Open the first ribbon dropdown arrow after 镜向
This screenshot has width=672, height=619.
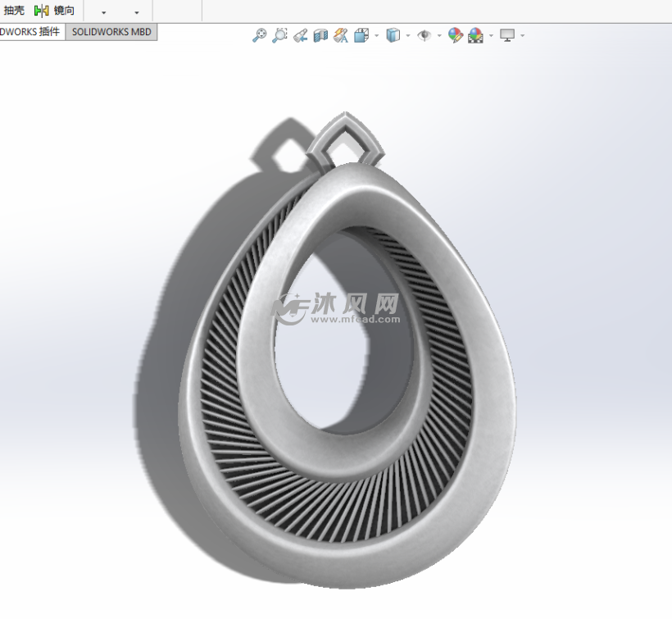coord(103,13)
